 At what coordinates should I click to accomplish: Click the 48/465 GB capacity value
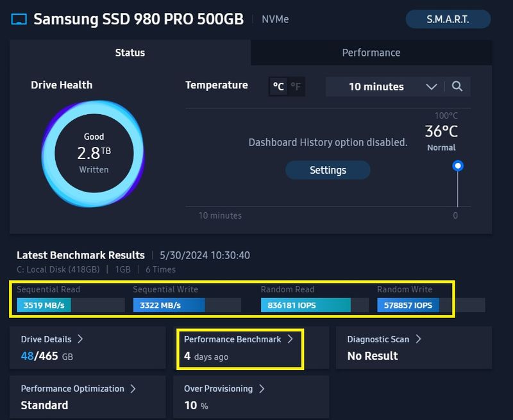click(47, 356)
